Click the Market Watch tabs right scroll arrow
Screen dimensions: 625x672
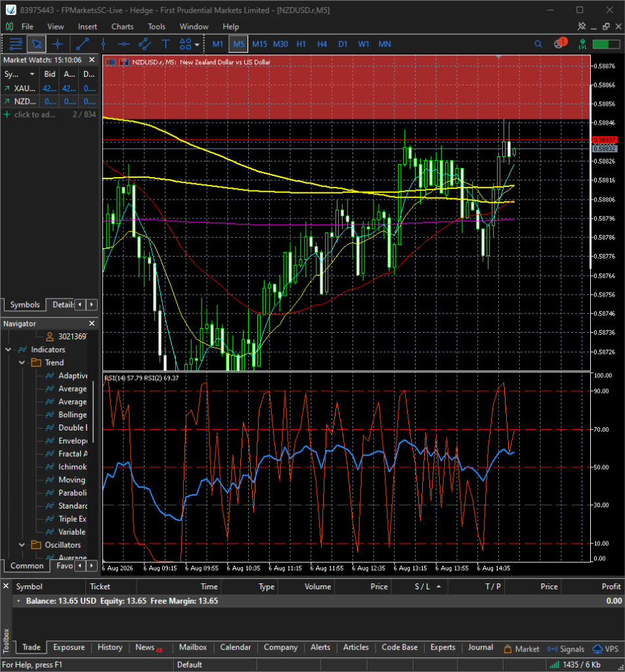pos(92,304)
